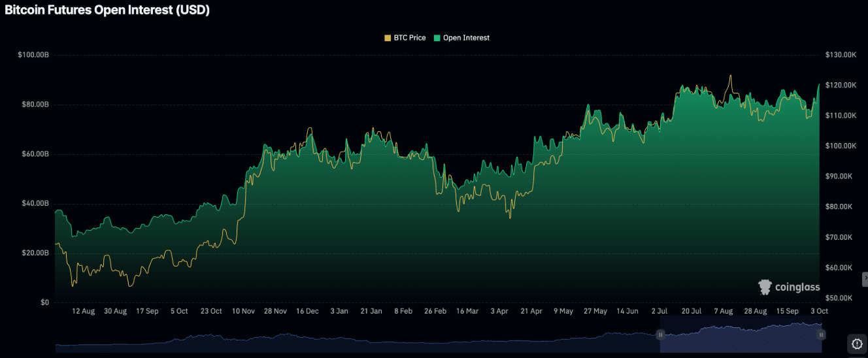Click the $50.00K label on right axis
The width and height of the screenshot is (868, 358).
click(x=839, y=298)
